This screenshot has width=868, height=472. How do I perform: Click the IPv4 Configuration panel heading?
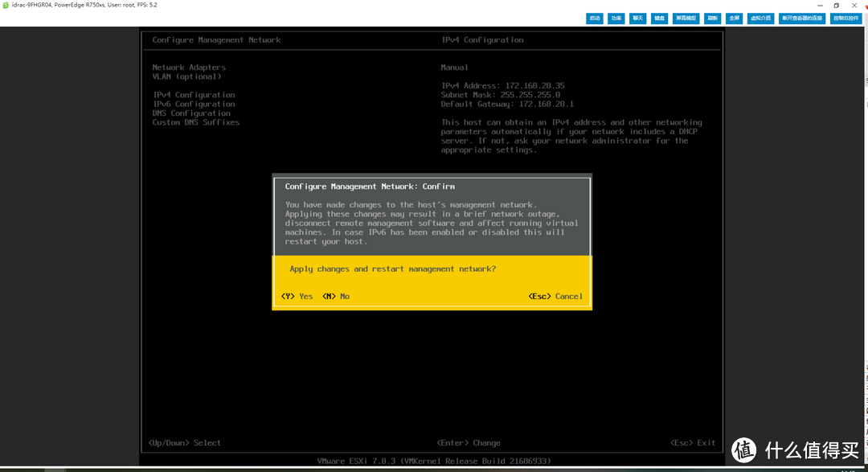(482, 40)
